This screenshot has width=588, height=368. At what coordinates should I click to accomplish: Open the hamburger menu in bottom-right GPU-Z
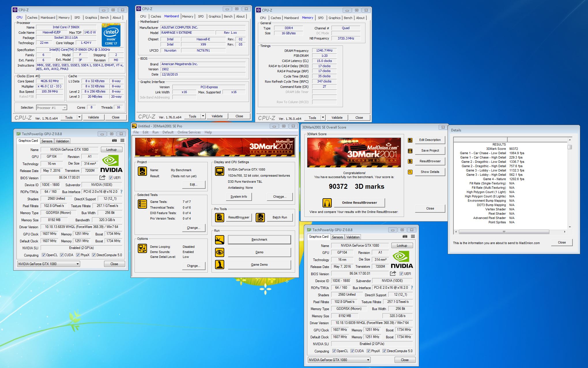tap(413, 237)
